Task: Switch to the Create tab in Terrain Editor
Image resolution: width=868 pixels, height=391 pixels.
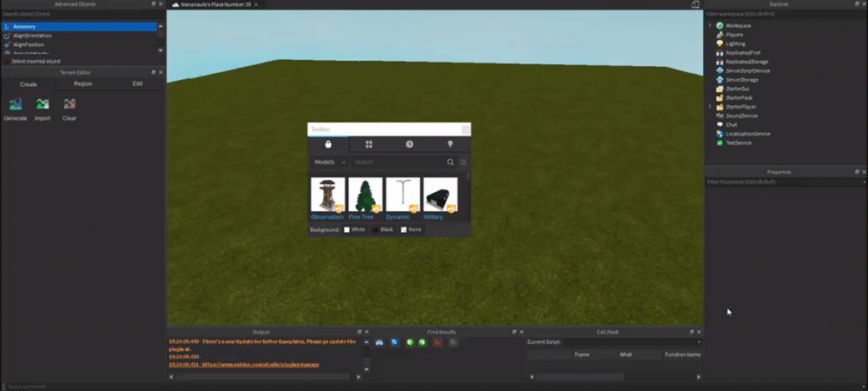Action: point(29,85)
